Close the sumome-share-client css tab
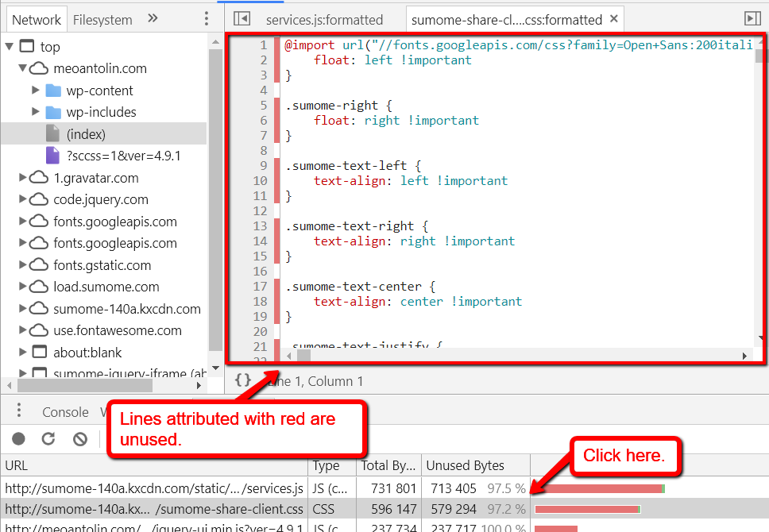 [x=613, y=19]
